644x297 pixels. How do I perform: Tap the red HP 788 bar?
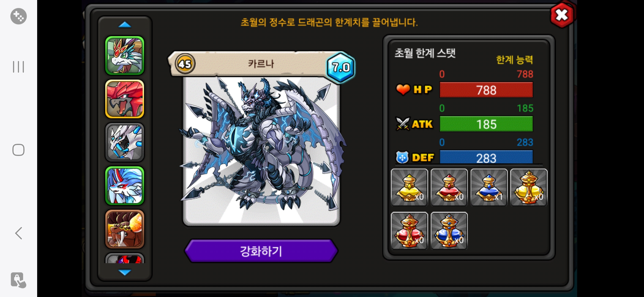[486, 90]
